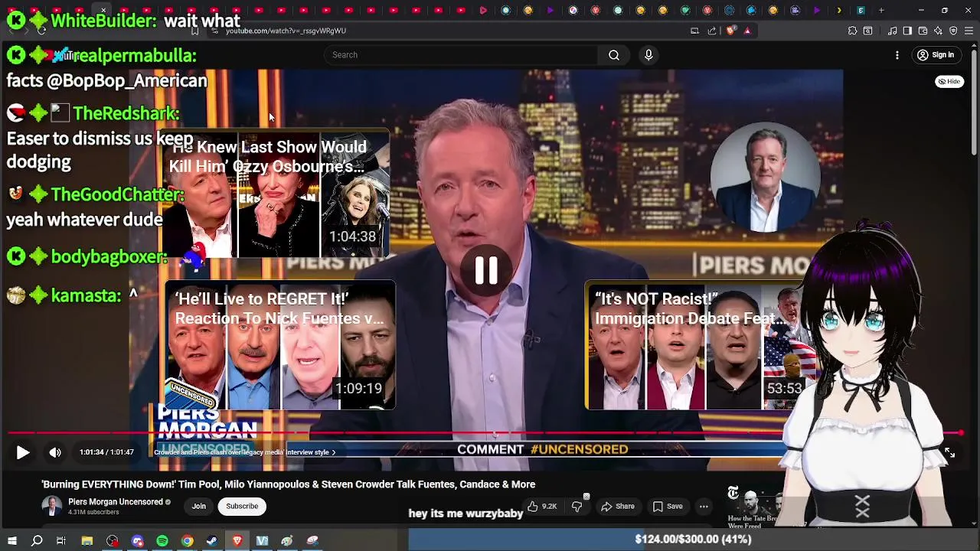
Task: Toggle fullscreen mode in the player
Action: click(949, 452)
